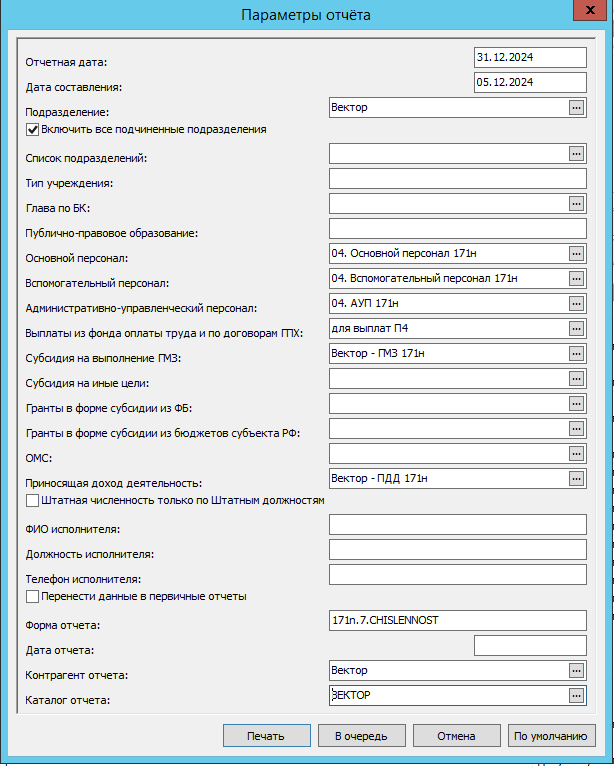
Task: Click the По умолчанию button
Action: coord(550,736)
